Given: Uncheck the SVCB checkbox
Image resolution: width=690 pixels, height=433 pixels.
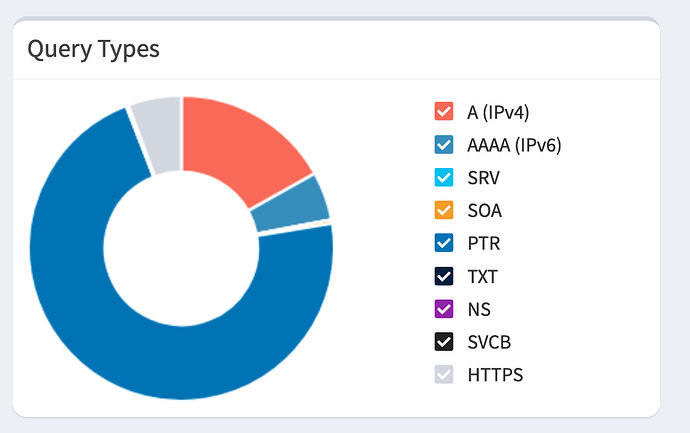Looking at the screenshot, I should pos(444,342).
